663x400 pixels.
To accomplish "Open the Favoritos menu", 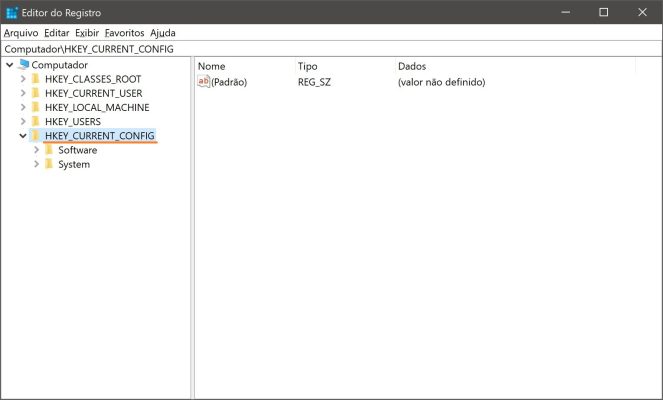I will click(124, 32).
